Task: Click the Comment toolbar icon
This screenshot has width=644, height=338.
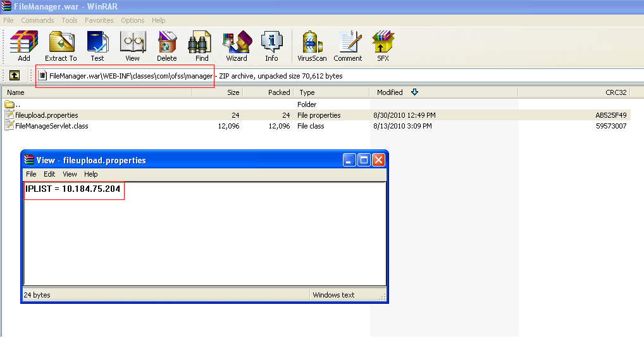Action: point(349,42)
